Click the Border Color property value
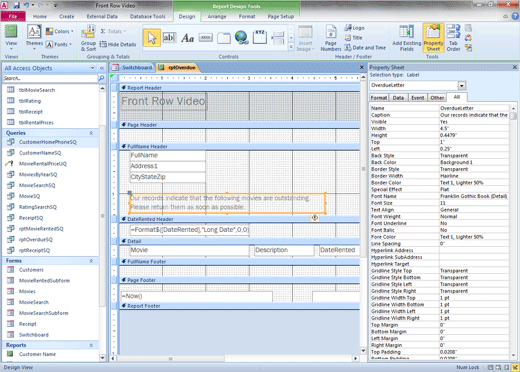Screen dimensions: 520x372 [474, 183]
